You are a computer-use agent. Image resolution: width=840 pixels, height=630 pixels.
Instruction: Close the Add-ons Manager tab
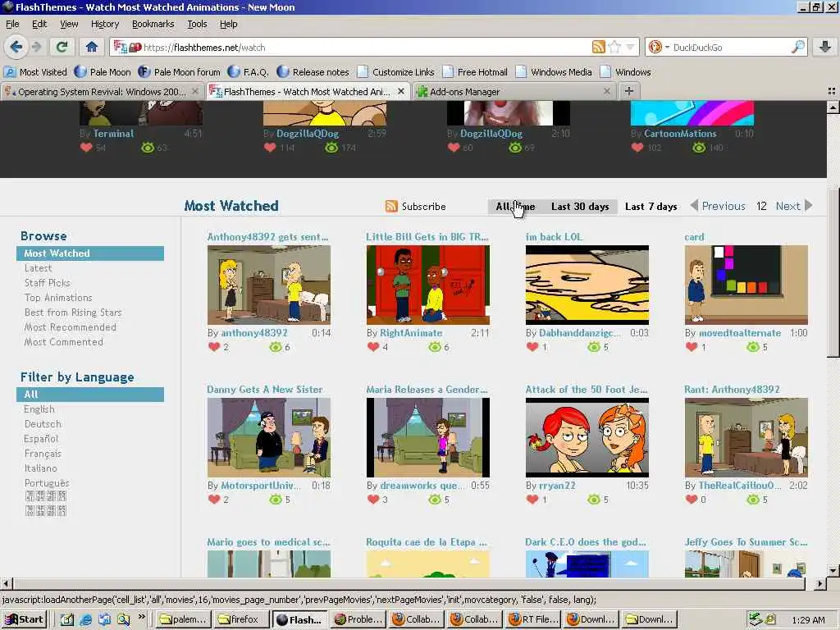[606, 92]
